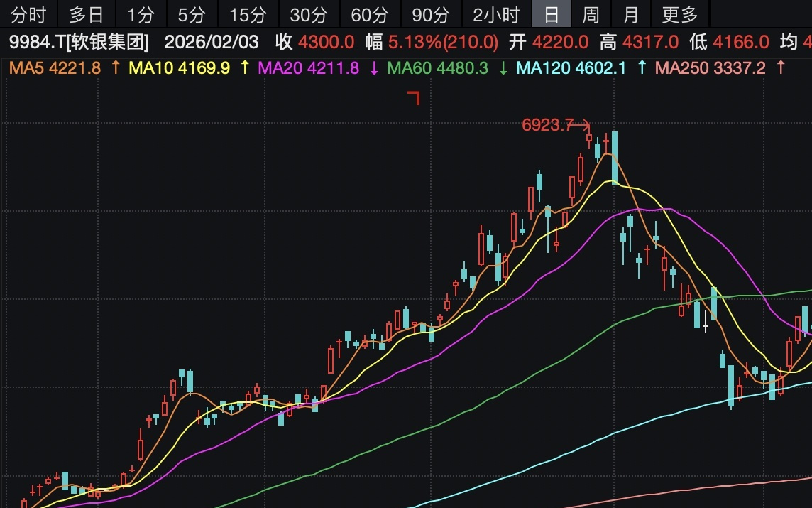
Task: Open the 1分 one-minute chart
Action: (x=141, y=14)
